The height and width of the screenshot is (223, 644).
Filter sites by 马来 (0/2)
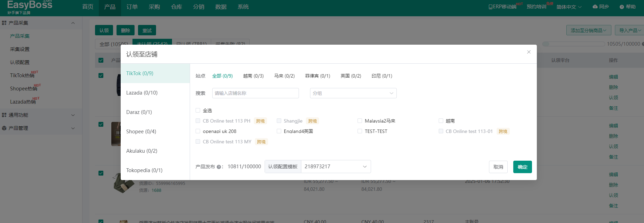click(284, 76)
